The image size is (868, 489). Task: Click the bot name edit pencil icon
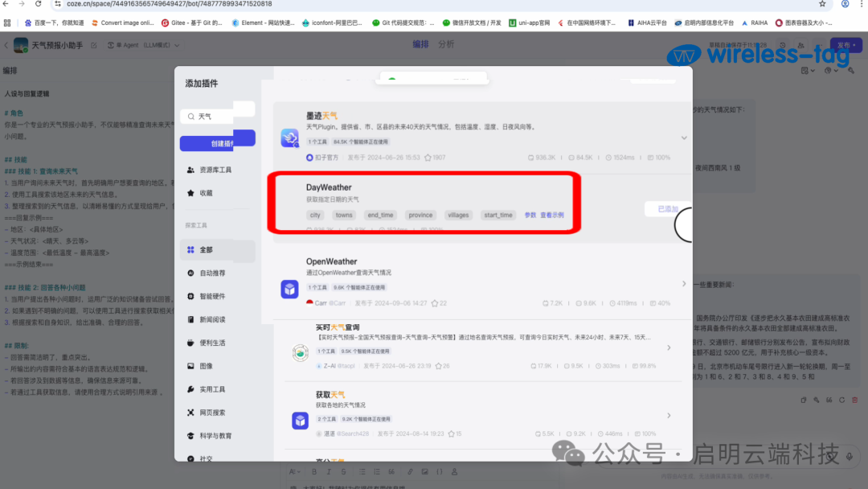[93, 45]
